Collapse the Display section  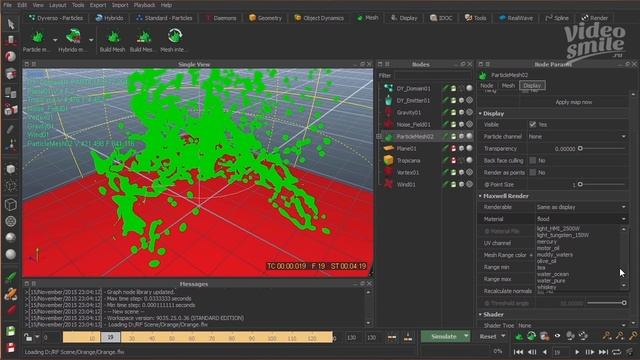[x=480, y=113]
